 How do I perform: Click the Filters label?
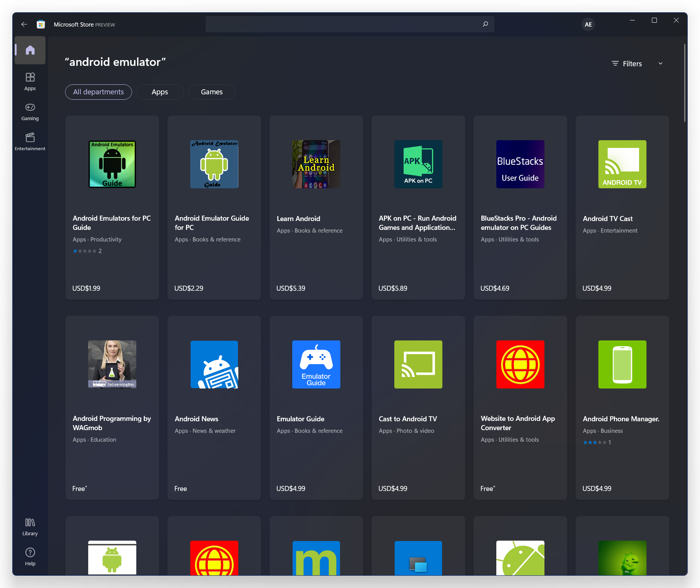pos(632,64)
